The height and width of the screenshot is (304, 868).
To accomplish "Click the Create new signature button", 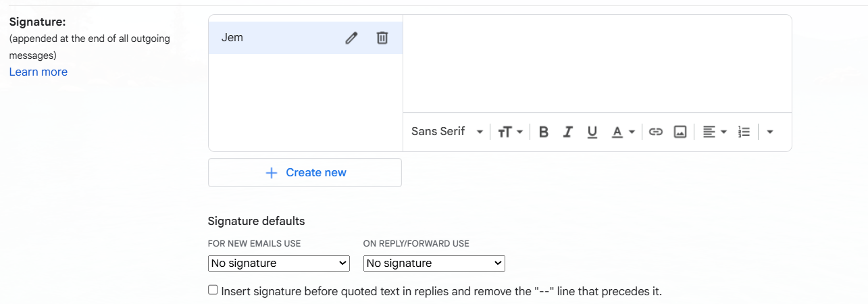I will click(x=305, y=172).
